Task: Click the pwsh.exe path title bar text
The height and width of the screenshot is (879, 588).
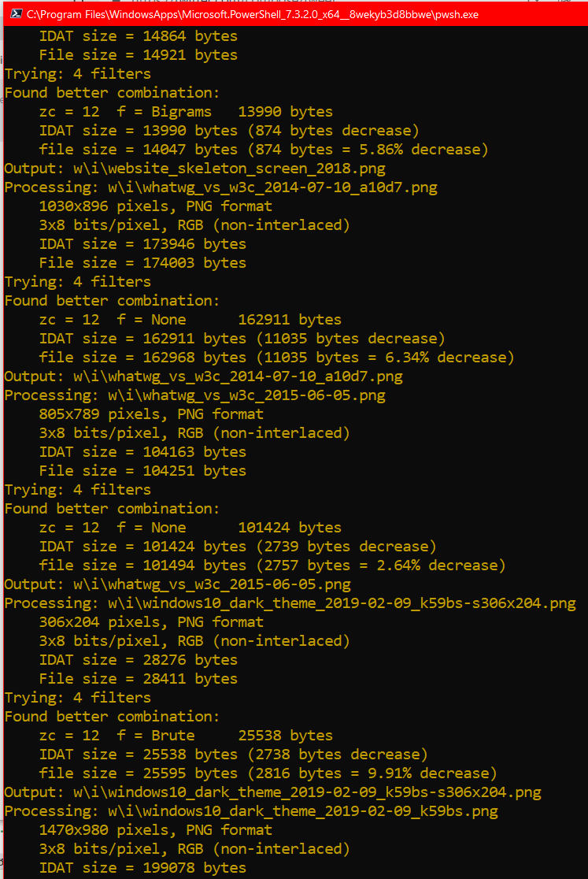Action: [252, 15]
